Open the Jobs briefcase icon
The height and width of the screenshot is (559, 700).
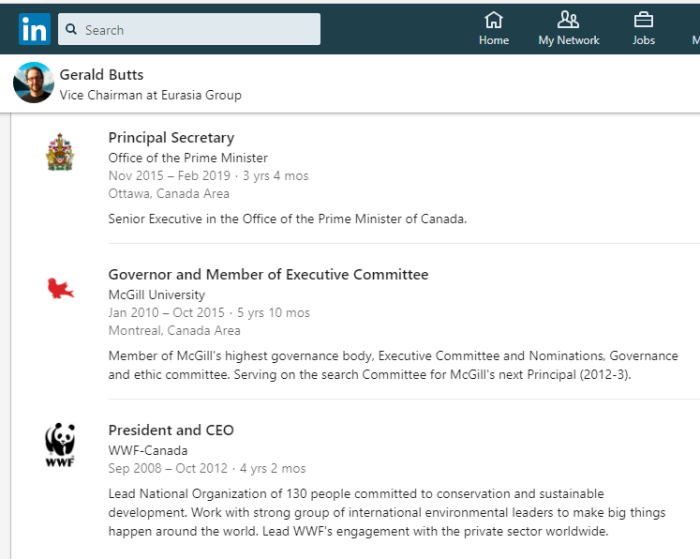pos(643,20)
